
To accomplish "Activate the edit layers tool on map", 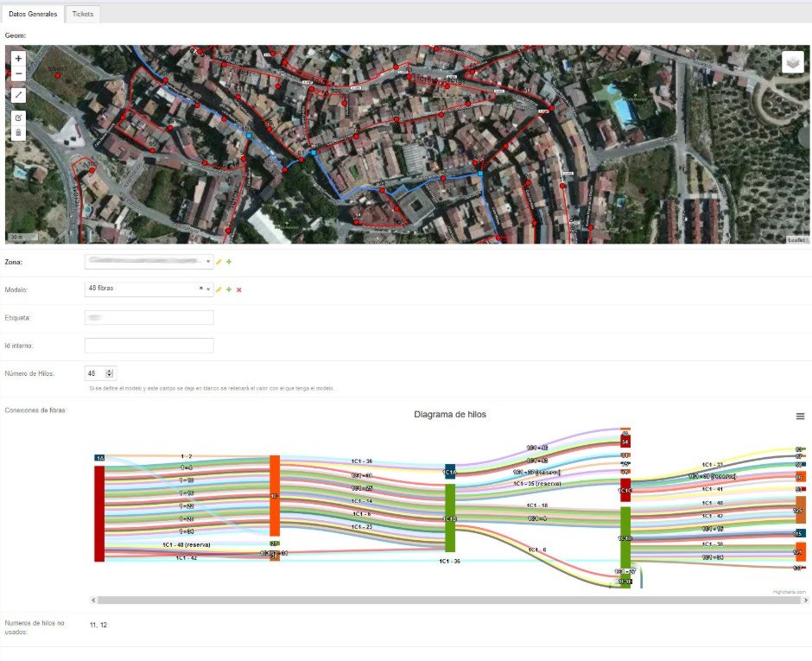I will pyautogui.click(x=19, y=117).
